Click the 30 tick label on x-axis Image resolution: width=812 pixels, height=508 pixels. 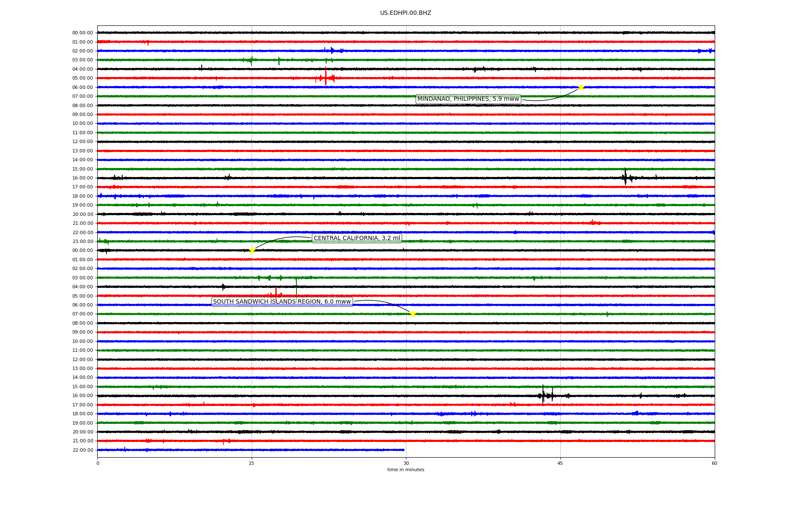click(406, 463)
